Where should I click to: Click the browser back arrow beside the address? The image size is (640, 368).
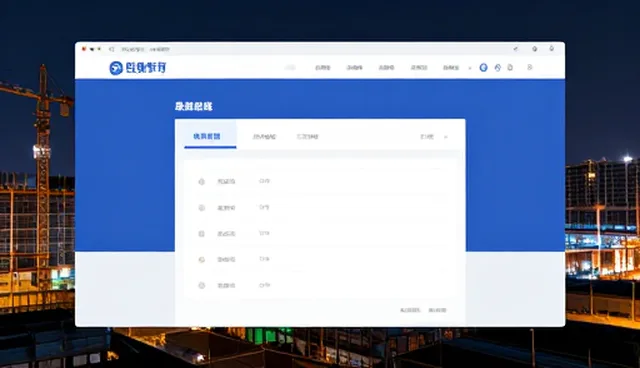[111, 49]
